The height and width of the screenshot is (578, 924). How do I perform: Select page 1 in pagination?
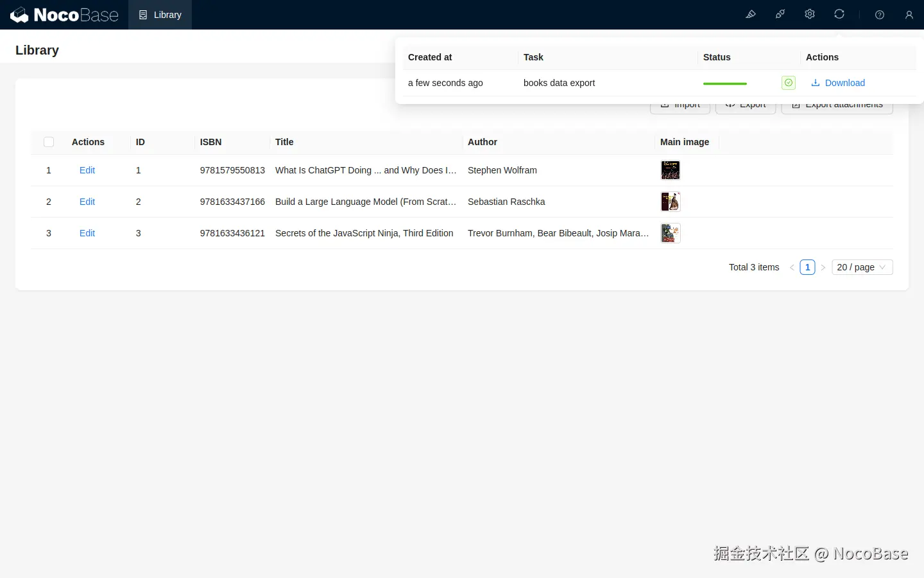click(808, 267)
